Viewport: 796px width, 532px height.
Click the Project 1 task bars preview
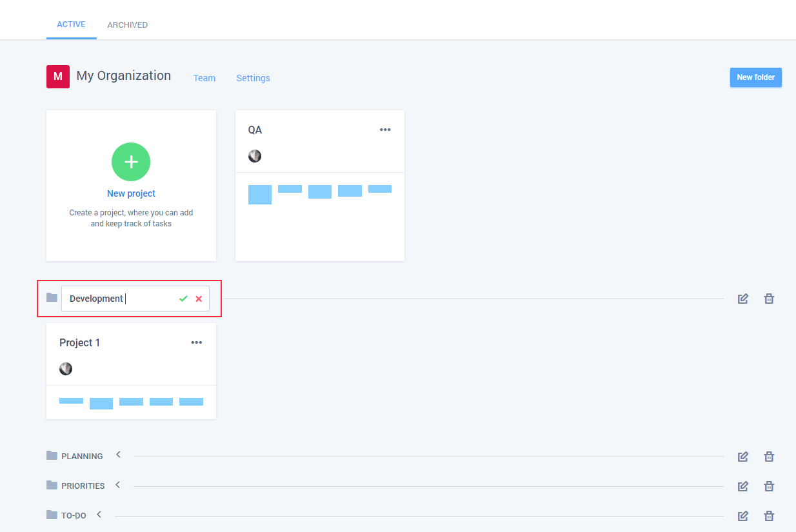tap(131, 404)
